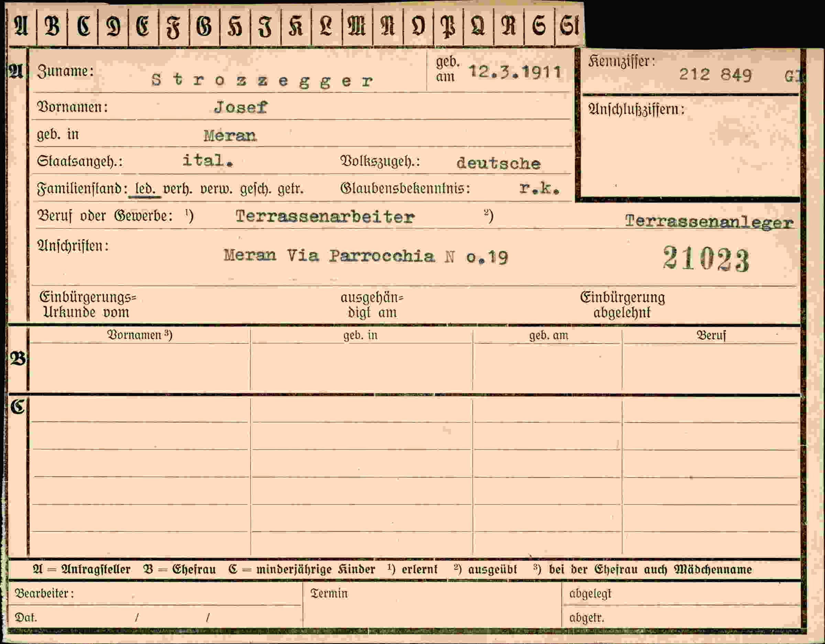Click the 'Beruf' column header
The image size is (825, 644).
[711, 335]
